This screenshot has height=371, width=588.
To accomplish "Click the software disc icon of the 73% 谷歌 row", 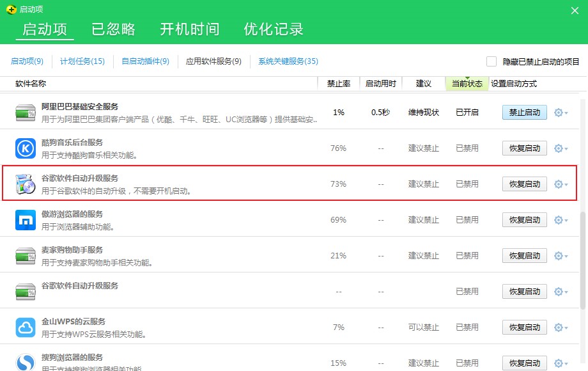I will click(26, 184).
